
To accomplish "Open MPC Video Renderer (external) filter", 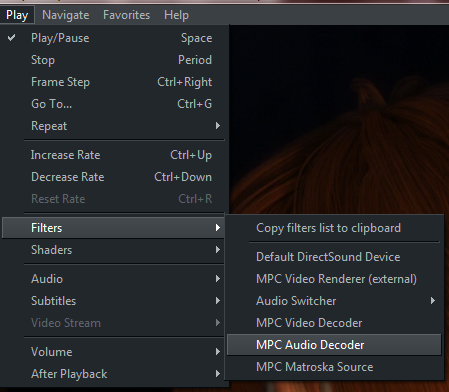I will point(334,279).
